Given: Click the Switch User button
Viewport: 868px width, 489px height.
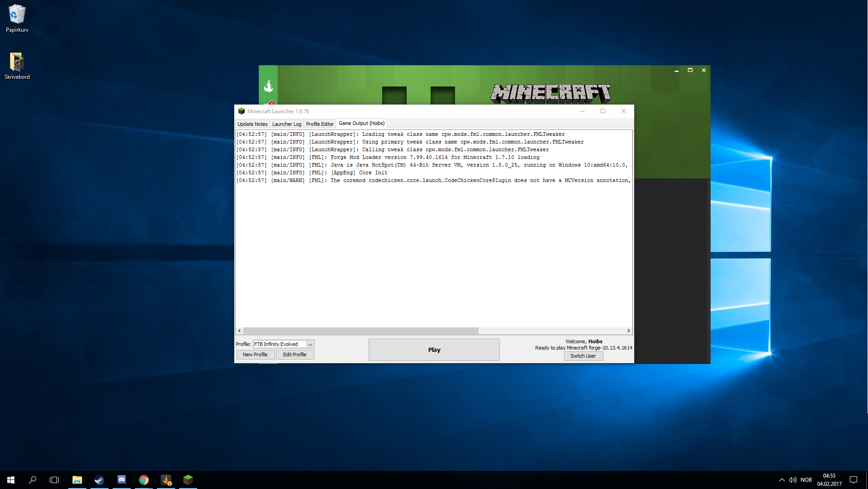Looking at the screenshot, I should pyautogui.click(x=583, y=356).
